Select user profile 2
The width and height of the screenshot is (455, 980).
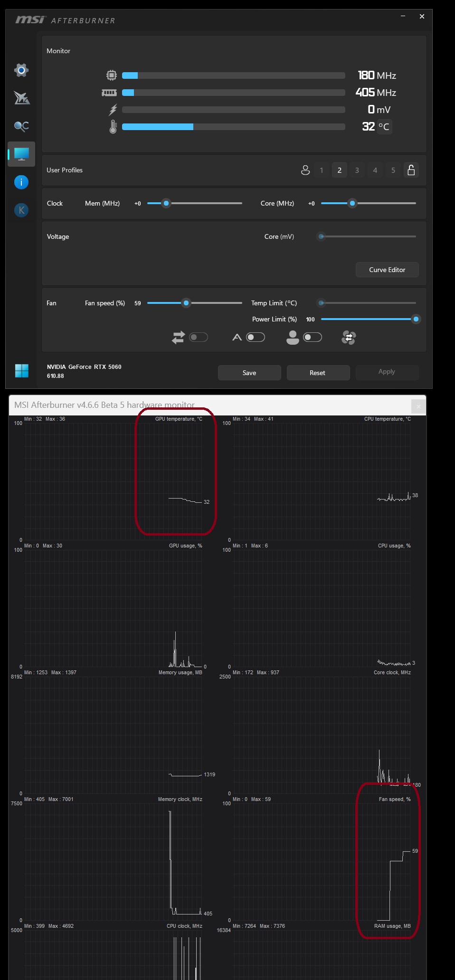click(339, 170)
